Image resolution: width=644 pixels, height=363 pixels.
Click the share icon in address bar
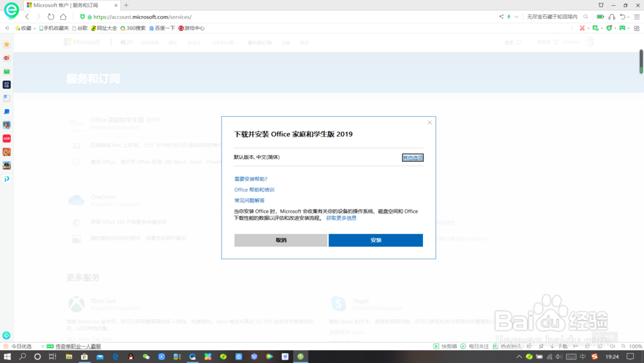[x=501, y=17]
